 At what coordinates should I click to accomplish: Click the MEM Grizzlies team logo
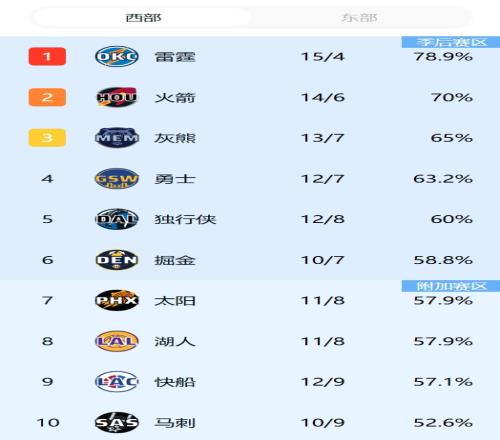pyautogui.click(x=117, y=138)
